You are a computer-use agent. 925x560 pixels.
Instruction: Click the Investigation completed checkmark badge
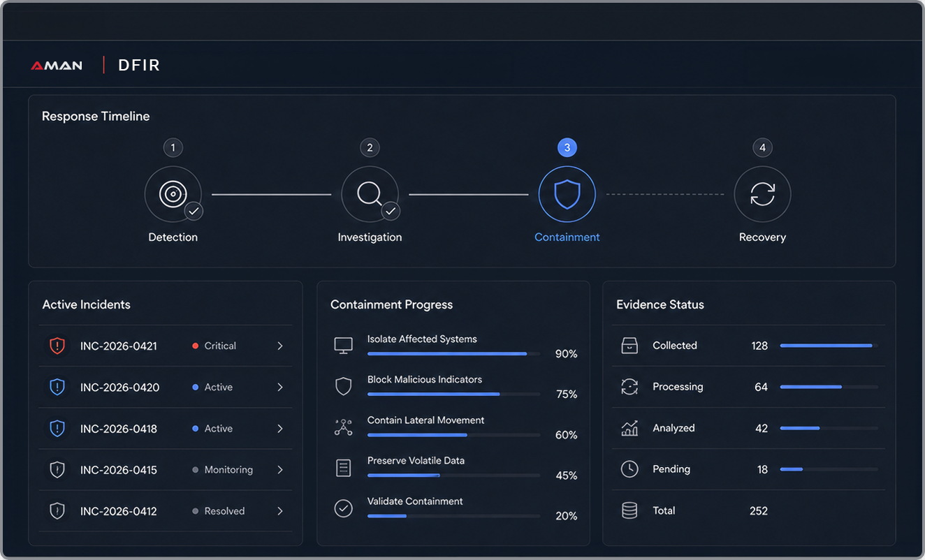pyautogui.click(x=391, y=210)
